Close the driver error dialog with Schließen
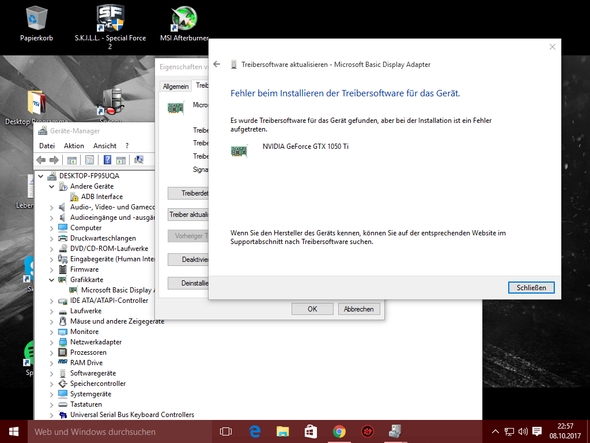 click(531, 288)
